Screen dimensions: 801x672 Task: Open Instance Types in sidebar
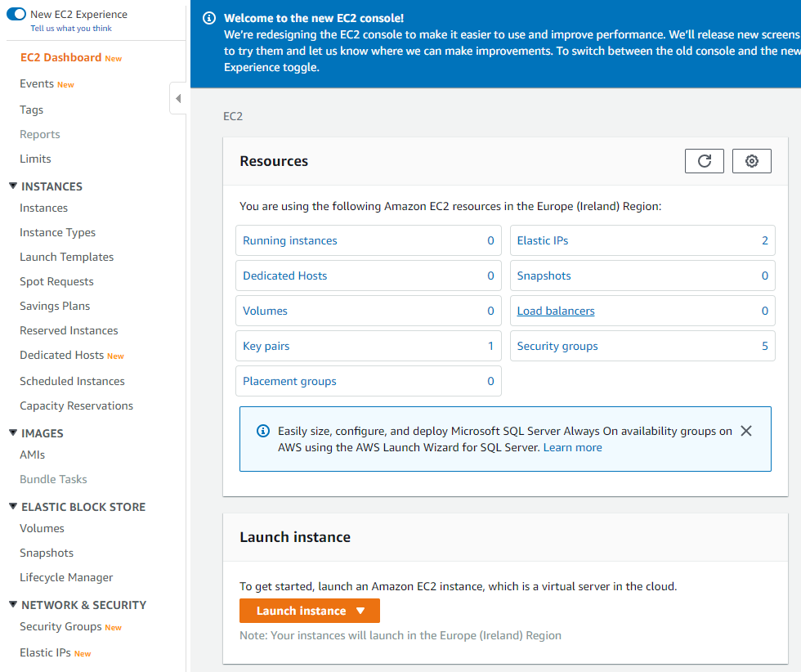[58, 232]
